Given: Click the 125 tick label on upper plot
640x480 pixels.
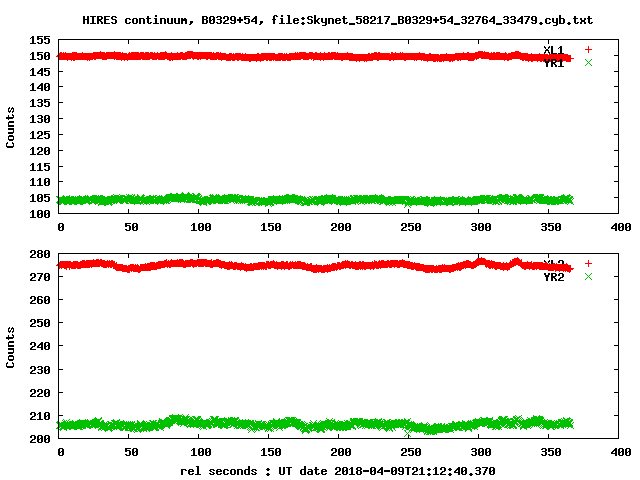Looking at the screenshot, I should [40, 135].
